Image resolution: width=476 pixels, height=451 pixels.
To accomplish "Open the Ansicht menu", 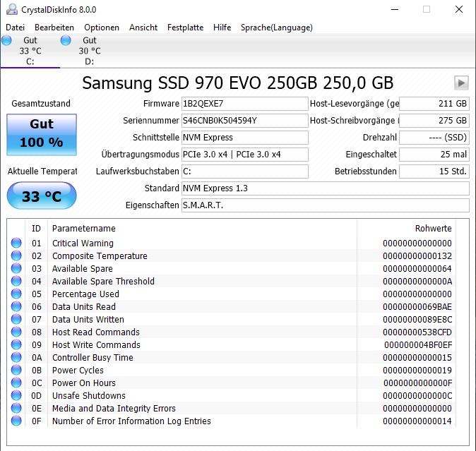I will coord(143,28).
